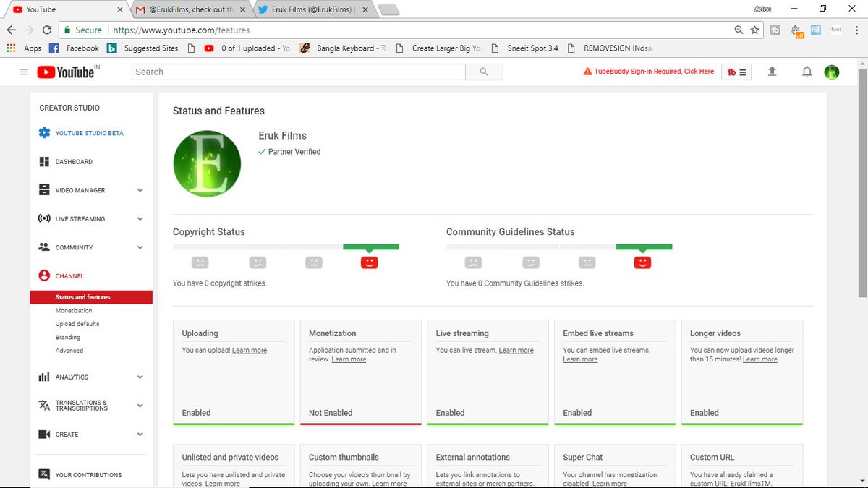Click the Copyright Status red smiley face
The image size is (868, 488).
[369, 262]
